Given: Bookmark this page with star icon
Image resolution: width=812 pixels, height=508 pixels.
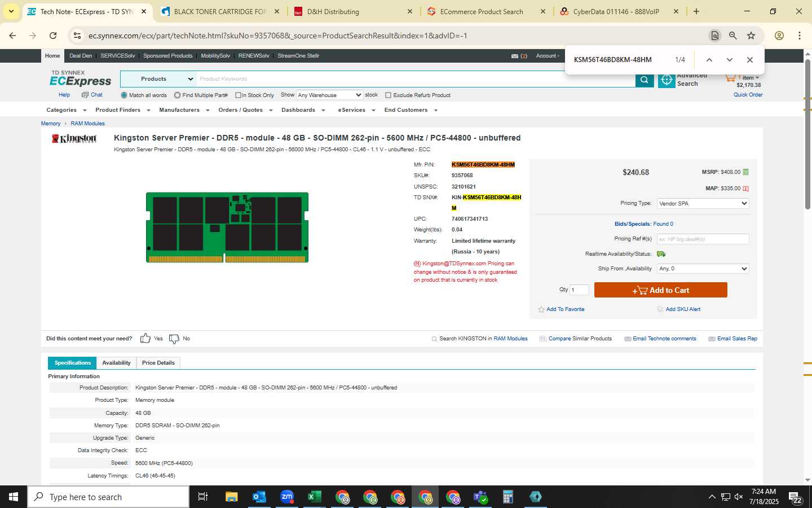Looking at the screenshot, I should [751, 36].
